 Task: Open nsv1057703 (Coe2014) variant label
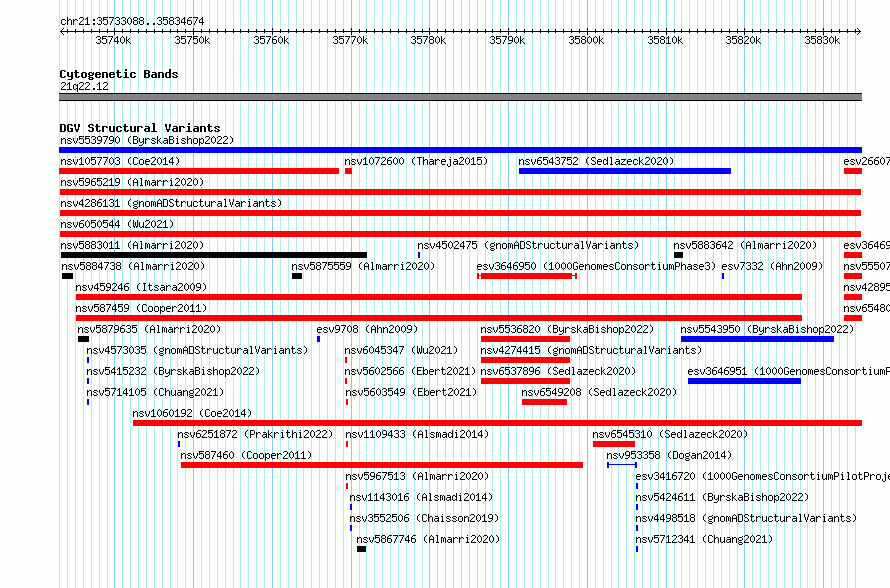click(x=120, y=161)
